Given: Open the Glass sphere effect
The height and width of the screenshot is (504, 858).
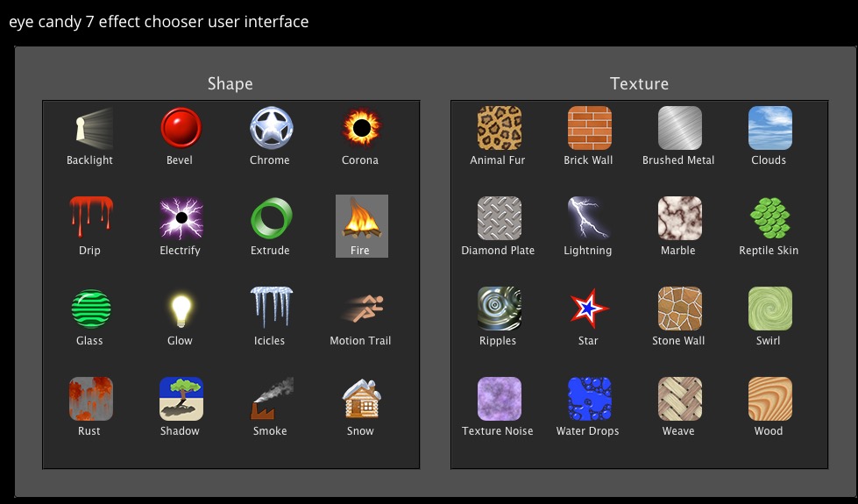Looking at the screenshot, I should (x=91, y=309).
